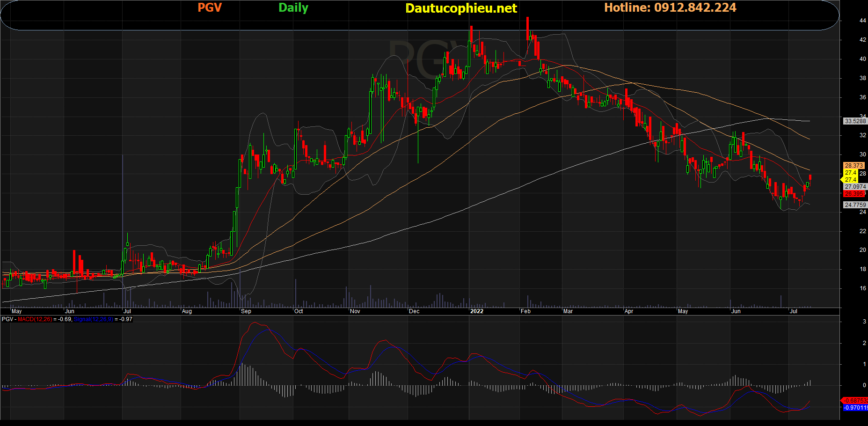The image size is (868, 426).
Task: Click the orange 28.373 price tag
Action: (x=853, y=166)
